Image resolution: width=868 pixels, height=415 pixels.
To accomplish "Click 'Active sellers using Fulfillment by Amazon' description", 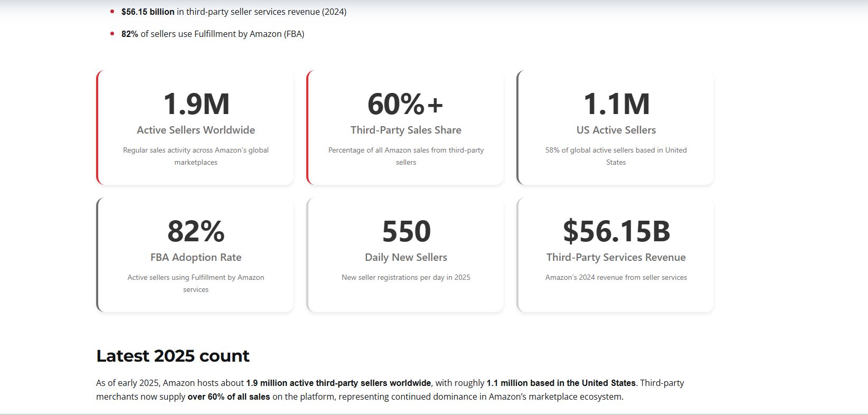I will 196,284.
